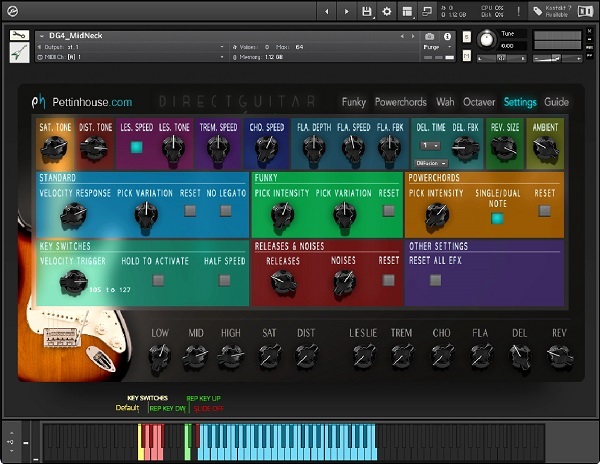600x464 pixels.
Task: Collapse instrument with arrow before DG4_MidNeck
Action: [x=42, y=36]
